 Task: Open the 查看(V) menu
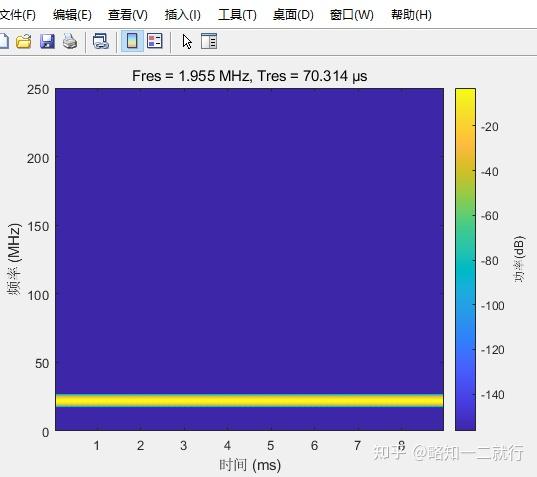[128, 15]
